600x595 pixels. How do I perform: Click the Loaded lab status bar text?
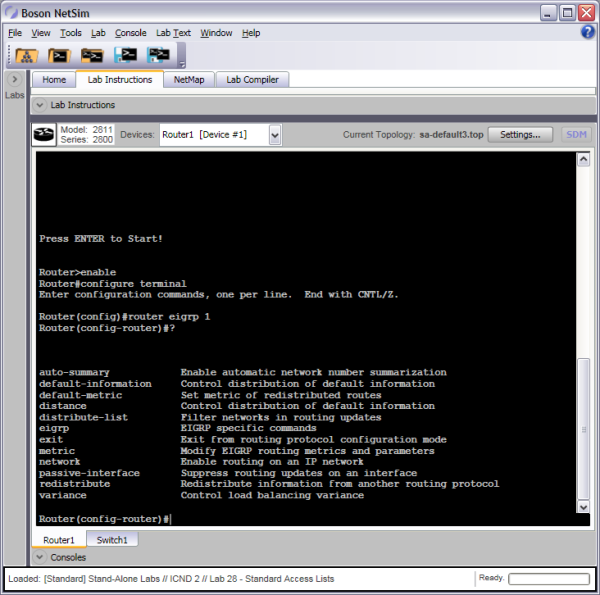[x=171, y=579]
